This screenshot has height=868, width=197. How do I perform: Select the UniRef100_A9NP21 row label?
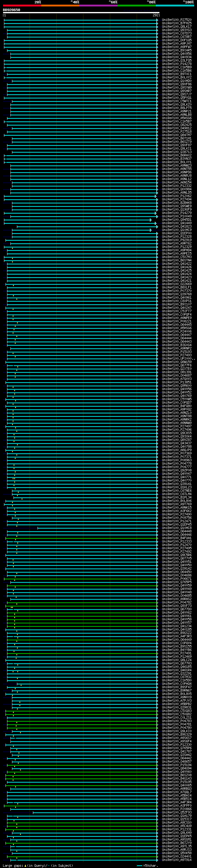click(177, 111)
